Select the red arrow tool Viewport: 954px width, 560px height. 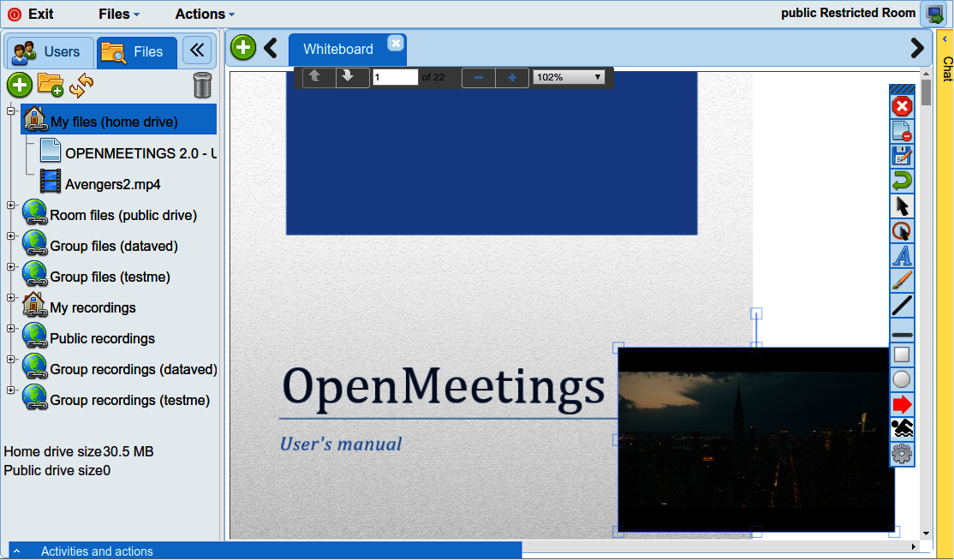click(x=902, y=404)
